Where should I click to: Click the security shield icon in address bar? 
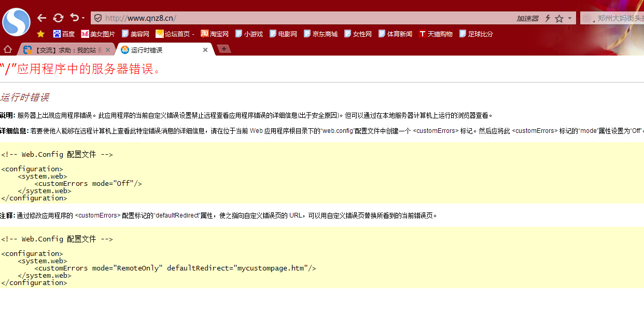coord(97,18)
